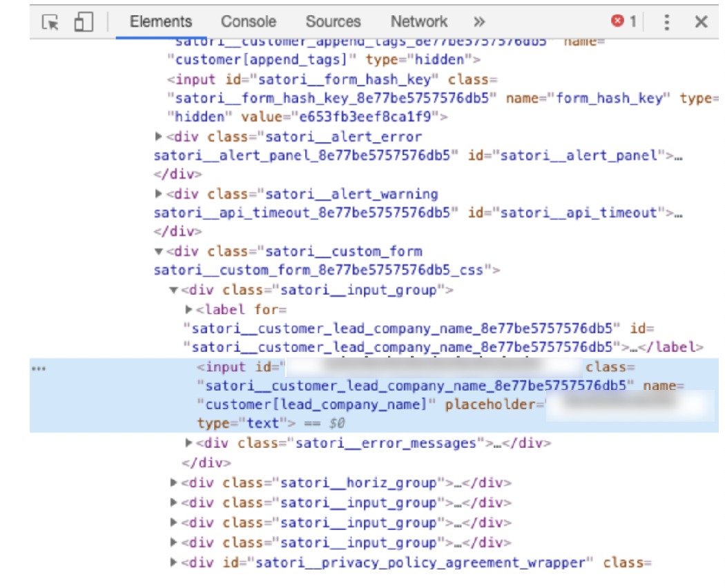The width and height of the screenshot is (725, 588).
Task: Expand the satori__privacy_policy_agreement_wrapper div
Action: 174,562
